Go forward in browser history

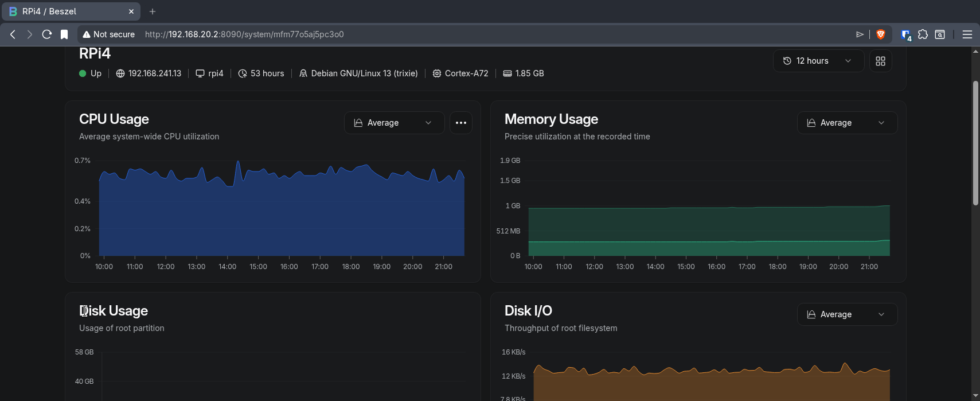(30, 34)
